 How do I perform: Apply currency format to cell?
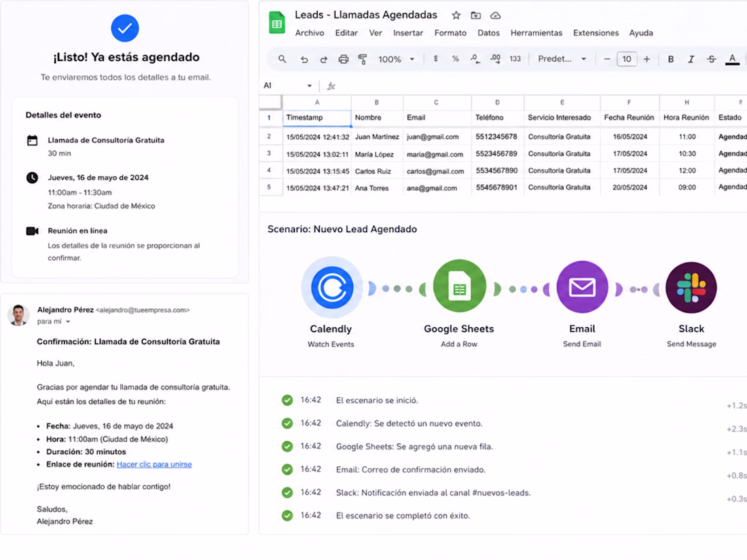tap(435, 58)
